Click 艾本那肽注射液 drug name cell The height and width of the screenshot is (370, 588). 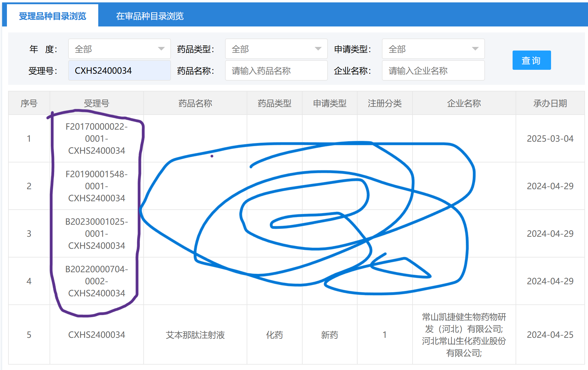tap(195, 335)
